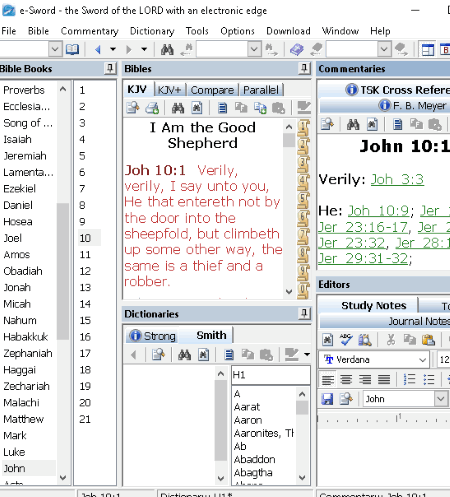The image size is (450, 497).
Task: Toggle bulleted list formatting in Editors
Action: tap(428, 379)
